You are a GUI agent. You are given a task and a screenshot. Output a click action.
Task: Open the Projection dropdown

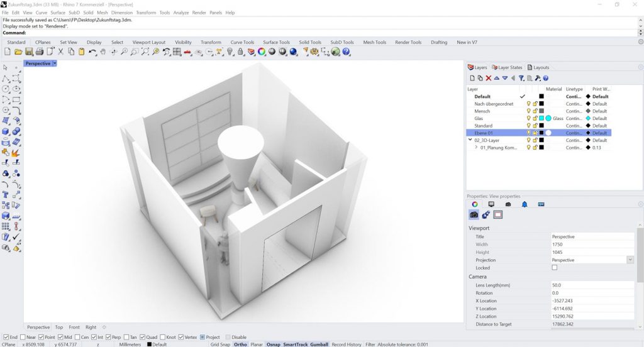630,260
